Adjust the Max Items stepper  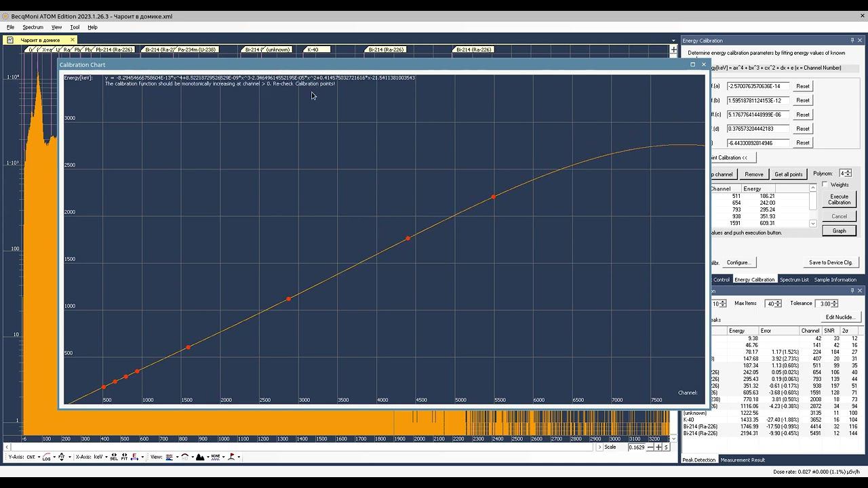click(x=778, y=304)
